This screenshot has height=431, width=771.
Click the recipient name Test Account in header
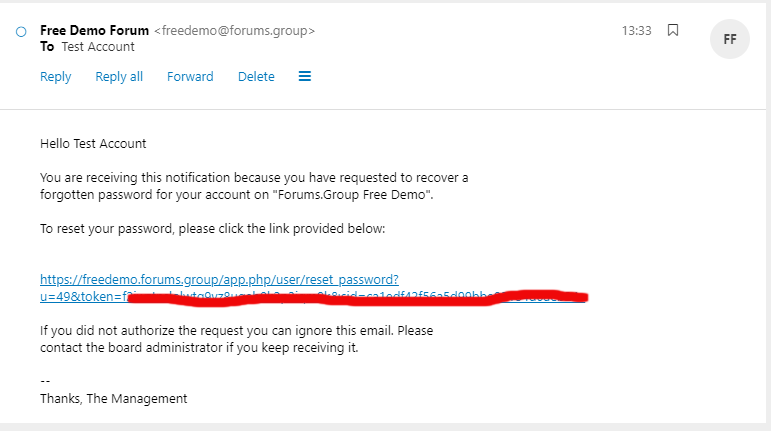pos(98,47)
